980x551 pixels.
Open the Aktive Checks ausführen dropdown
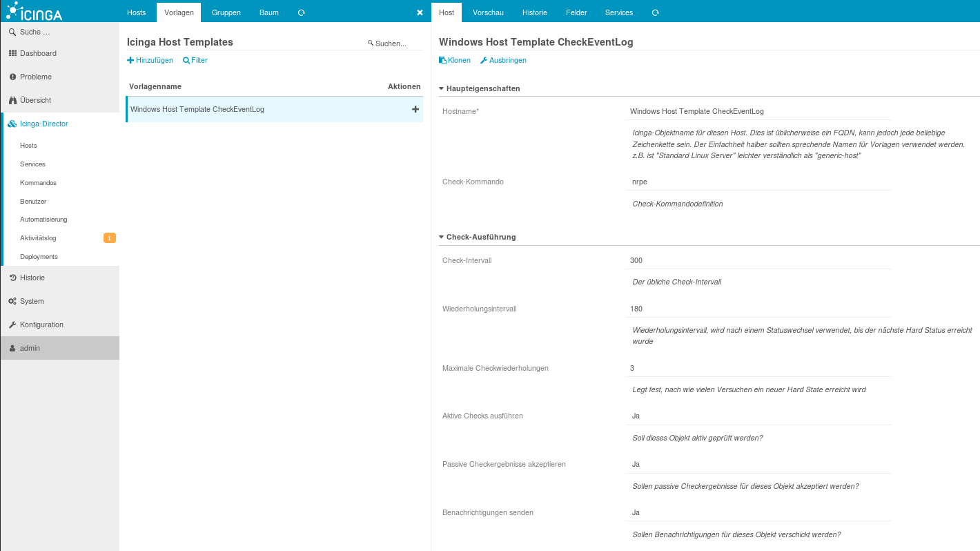(x=758, y=416)
